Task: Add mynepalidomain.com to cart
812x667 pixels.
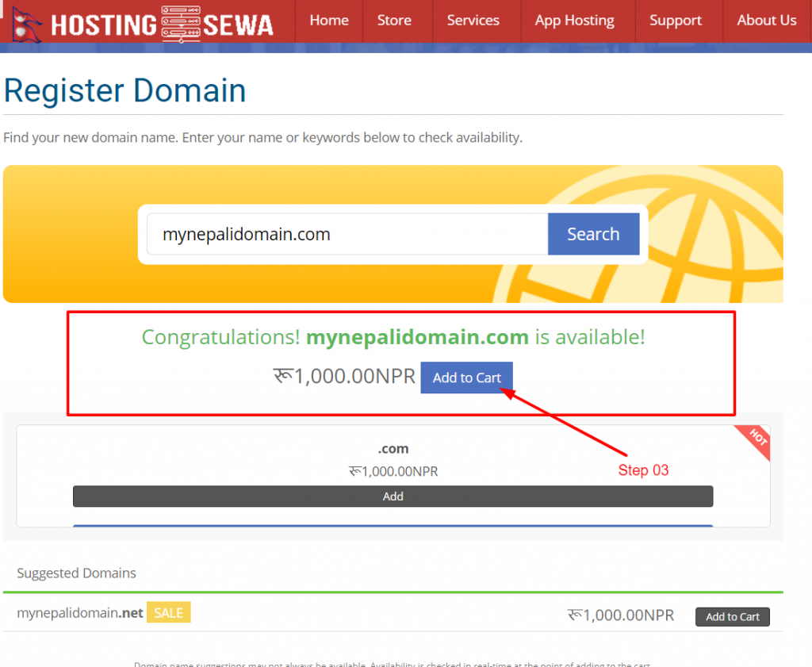Action: coord(466,378)
